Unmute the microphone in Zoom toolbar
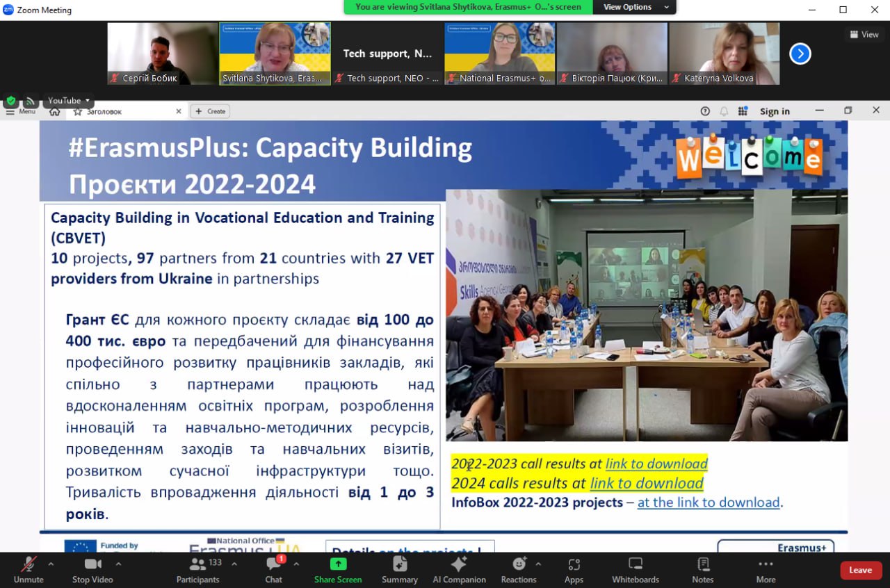The width and height of the screenshot is (890, 588). pyautogui.click(x=29, y=569)
